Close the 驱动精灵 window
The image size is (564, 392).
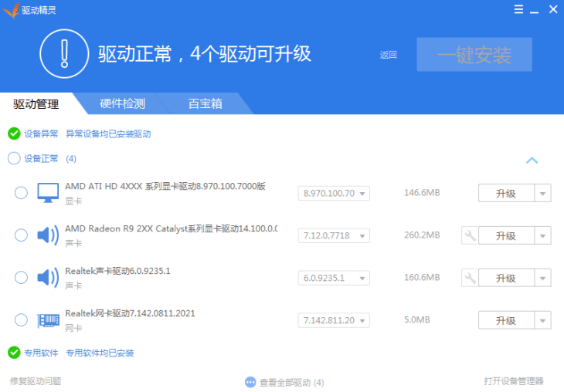click(x=553, y=9)
